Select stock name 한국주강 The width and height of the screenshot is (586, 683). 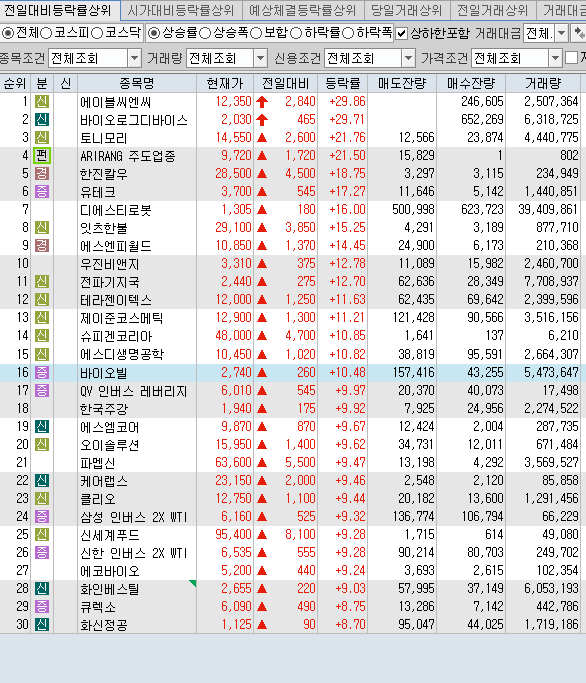pyautogui.click(x=104, y=409)
